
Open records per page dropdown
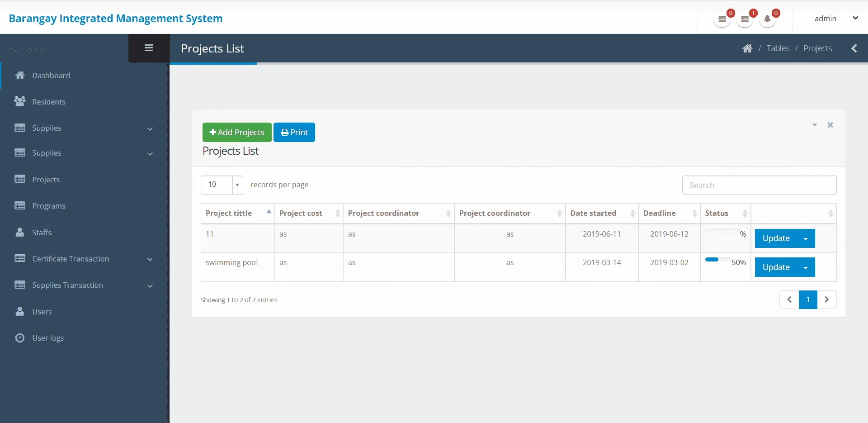click(222, 185)
